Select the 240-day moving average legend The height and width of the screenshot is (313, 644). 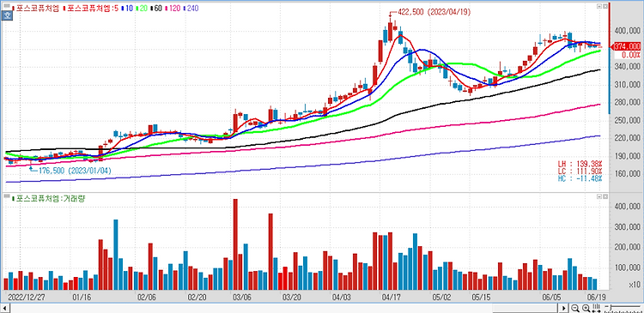pos(191,9)
